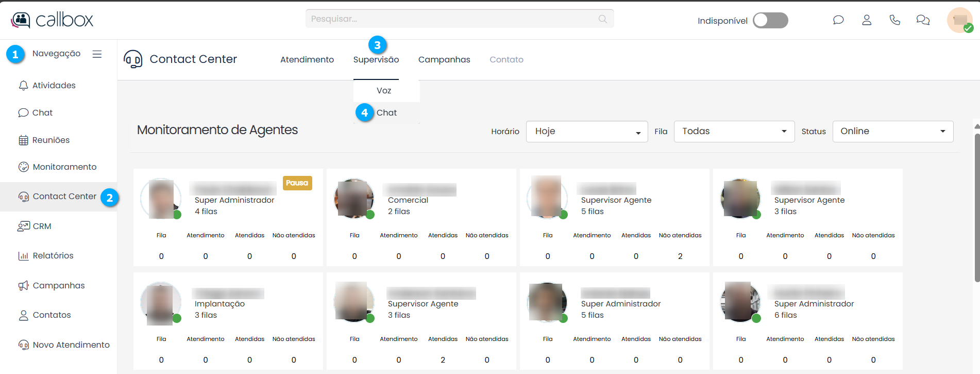980x374 pixels.
Task: Expand the Fila dropdown showing Todas
Action: [734, 132]
